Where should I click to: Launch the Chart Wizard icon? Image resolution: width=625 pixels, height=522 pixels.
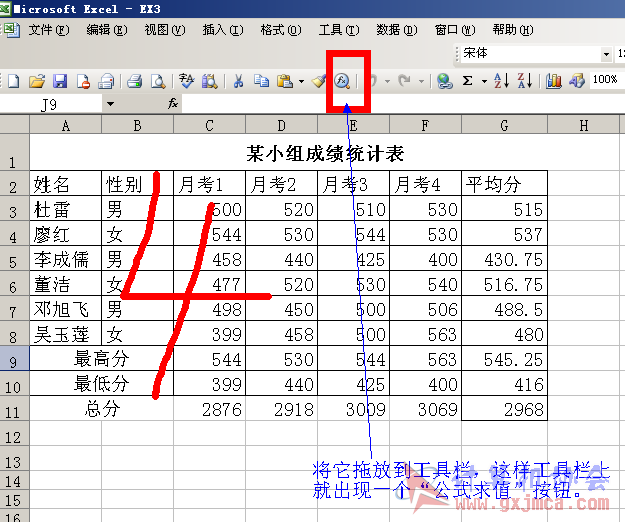[x=553, y=81]
